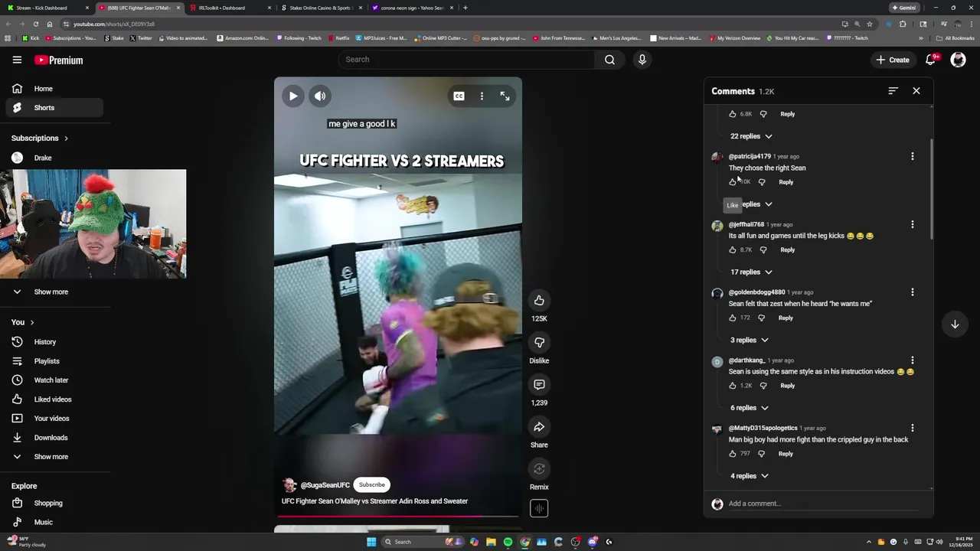Open History in the sidebar
980x551 pixels.
54,342
